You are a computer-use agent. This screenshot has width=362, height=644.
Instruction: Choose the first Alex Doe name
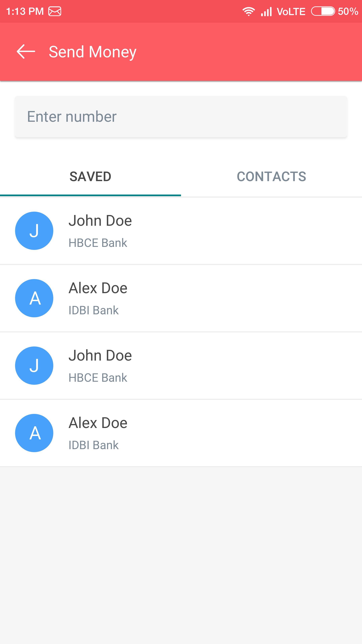98,288
